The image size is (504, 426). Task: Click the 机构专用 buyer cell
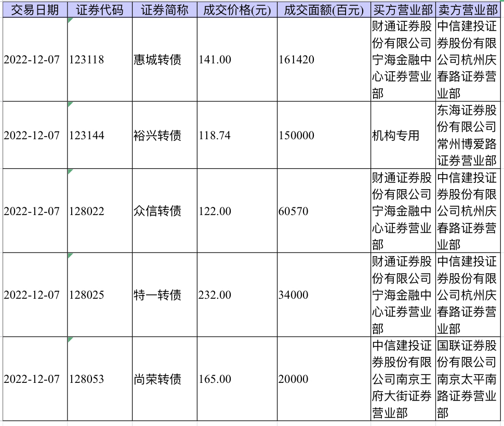coord(403,135)
